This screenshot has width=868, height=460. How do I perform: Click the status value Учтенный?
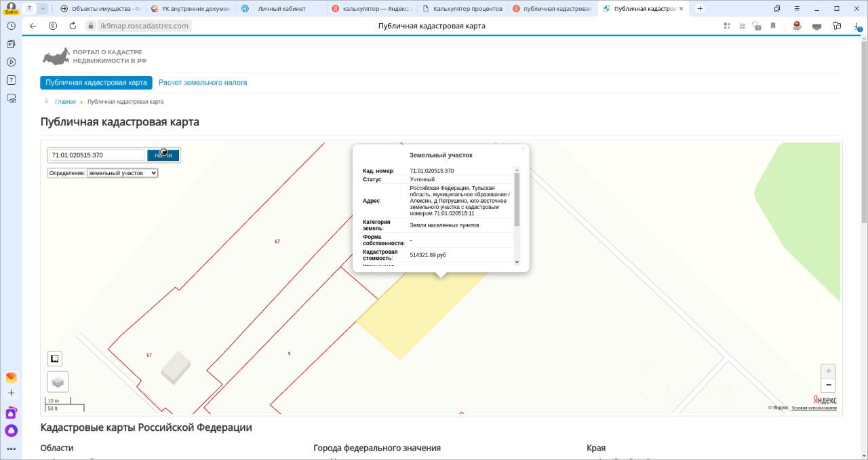point(422,179)
